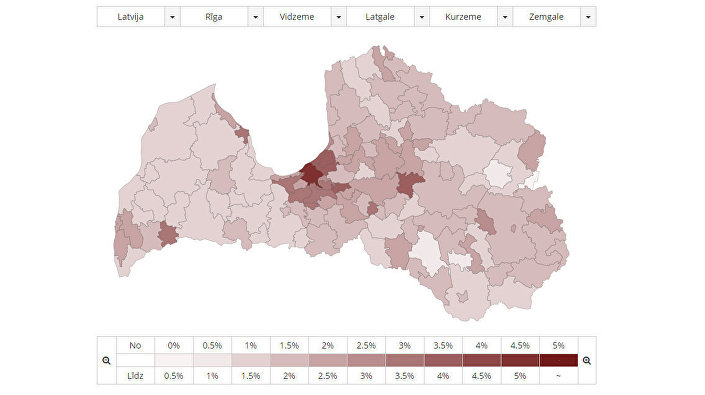
Task: Select the Zemgale region button
Action: point(546,17)
